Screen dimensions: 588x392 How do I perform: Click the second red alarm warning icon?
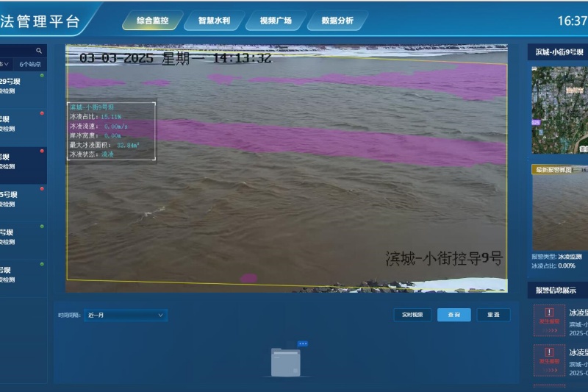coord(549,360)
